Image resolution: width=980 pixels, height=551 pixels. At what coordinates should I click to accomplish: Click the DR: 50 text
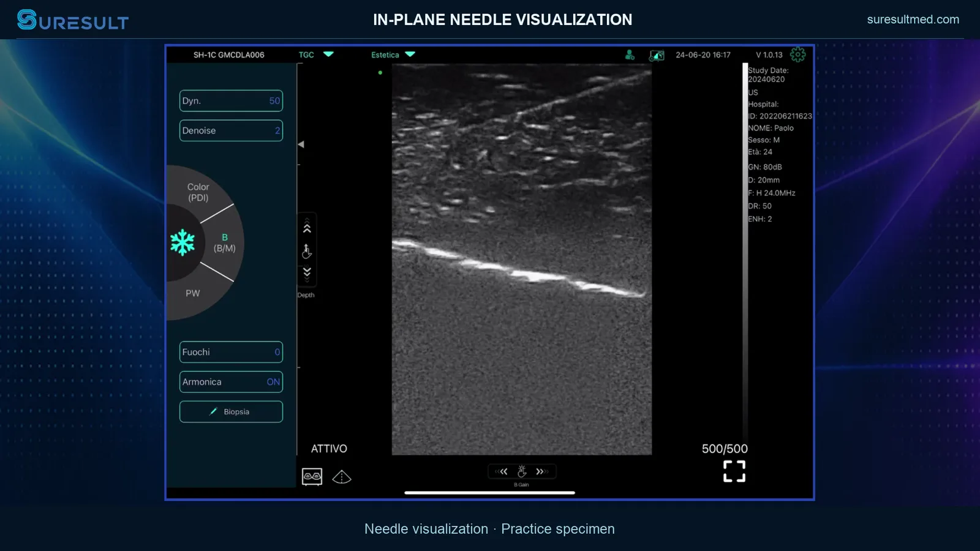[759, 206]
